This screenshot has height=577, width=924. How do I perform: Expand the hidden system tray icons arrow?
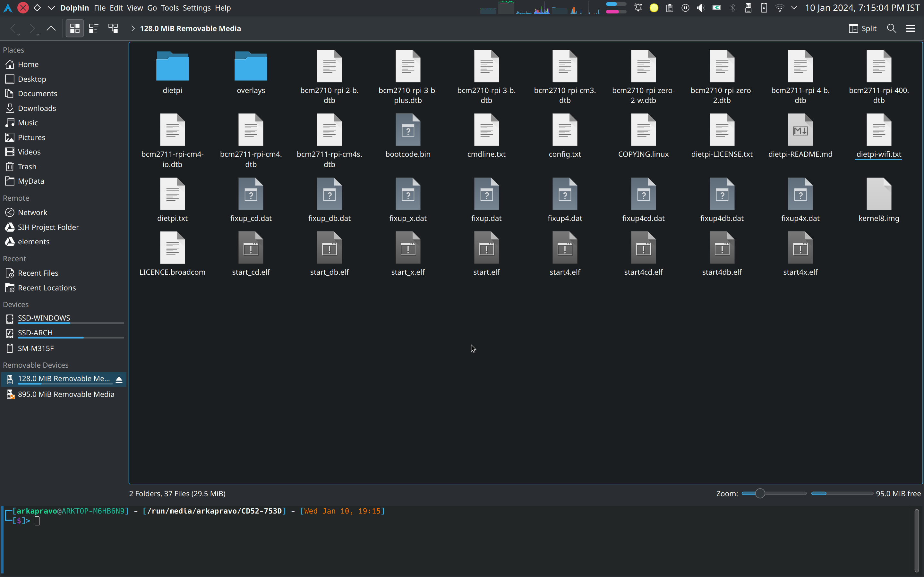coord(794,8)
